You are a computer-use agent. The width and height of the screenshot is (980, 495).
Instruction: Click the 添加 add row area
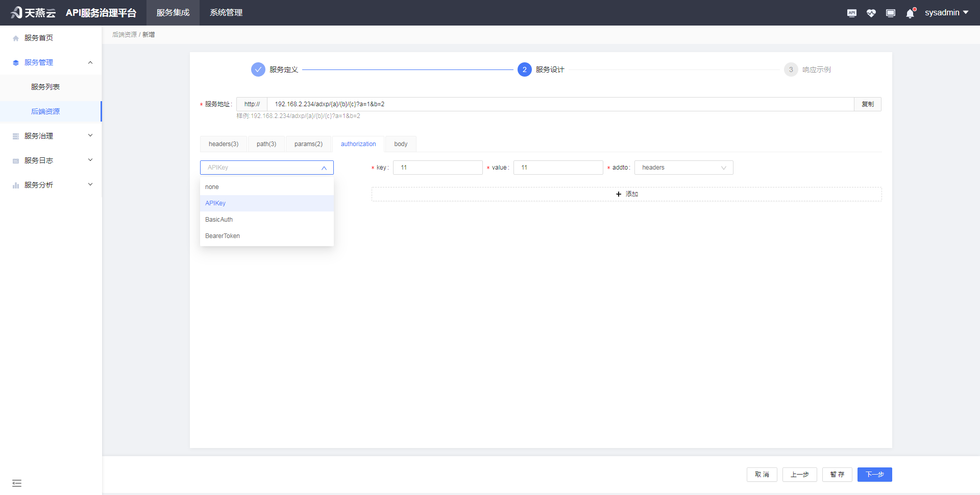pyautogui.click(x=626, y=194)
